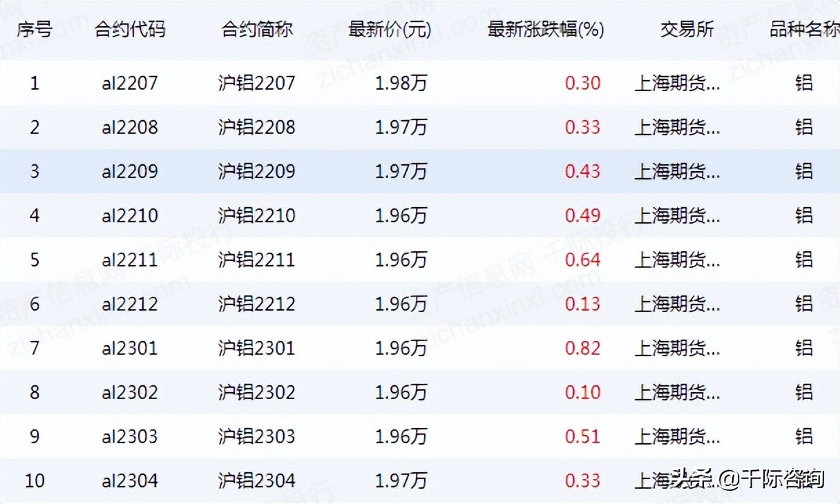Sort by the 最新涨跌幅(%) column header

545,30
